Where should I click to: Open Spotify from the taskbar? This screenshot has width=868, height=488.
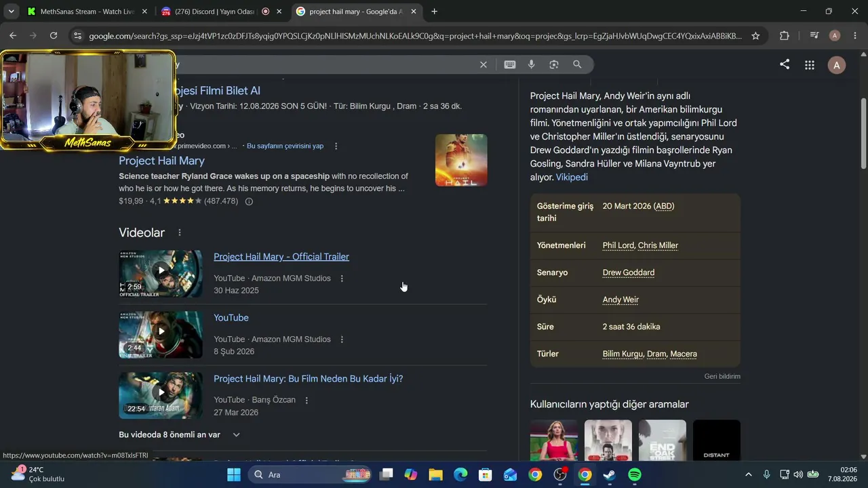[635, 474]
